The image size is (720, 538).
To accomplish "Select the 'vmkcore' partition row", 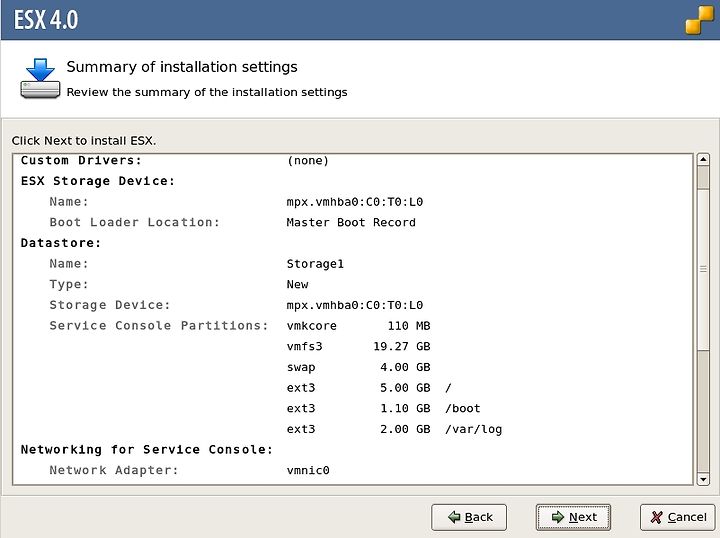I will pyautogui.click(x=358, y=326).
